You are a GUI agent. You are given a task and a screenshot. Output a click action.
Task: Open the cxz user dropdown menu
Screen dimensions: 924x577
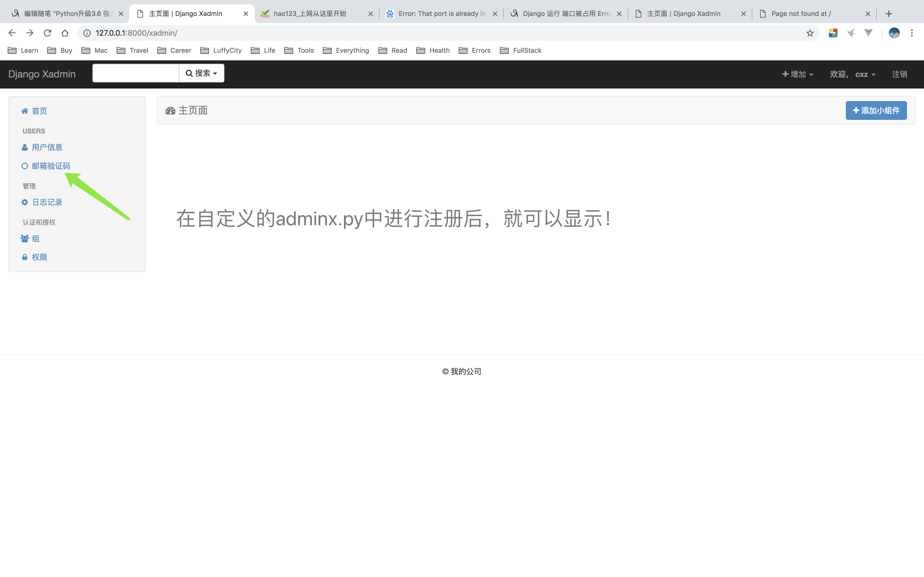pyautogui.click(x=865, y=74)
